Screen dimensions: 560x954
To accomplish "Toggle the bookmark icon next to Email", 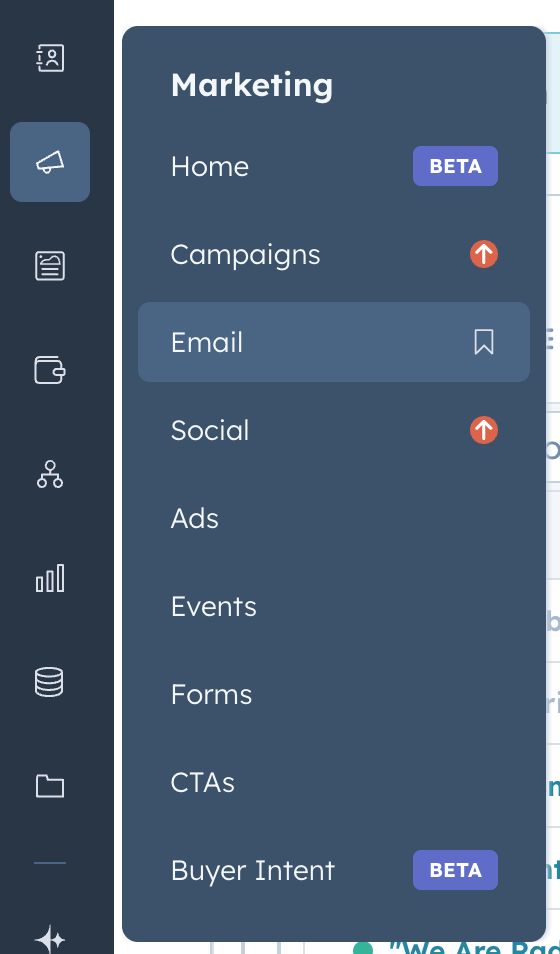I will click(484, 342).
